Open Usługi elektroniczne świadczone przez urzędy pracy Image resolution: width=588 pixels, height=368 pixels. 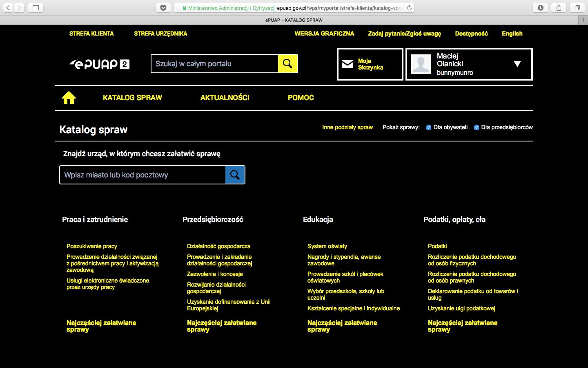108,284
